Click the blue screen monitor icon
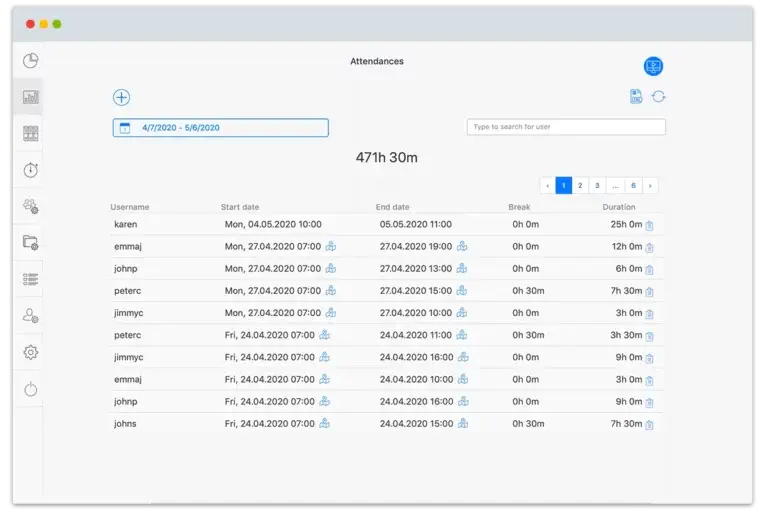Viewport: 768px width, 512px height. tap(653, 66)
